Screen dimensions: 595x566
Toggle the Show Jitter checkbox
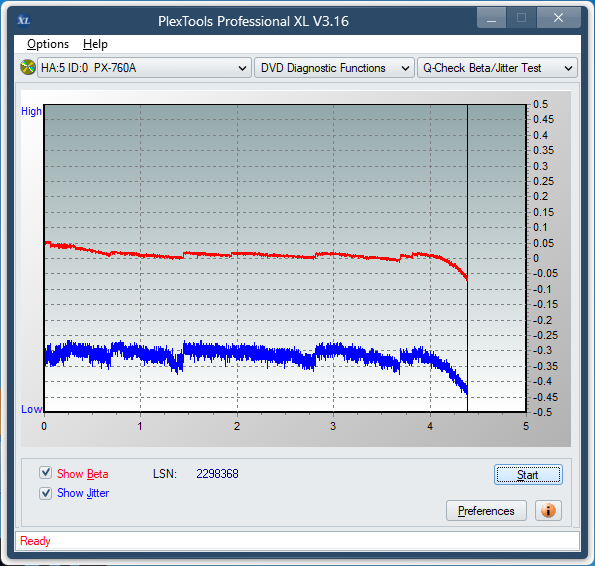point(46,493)
